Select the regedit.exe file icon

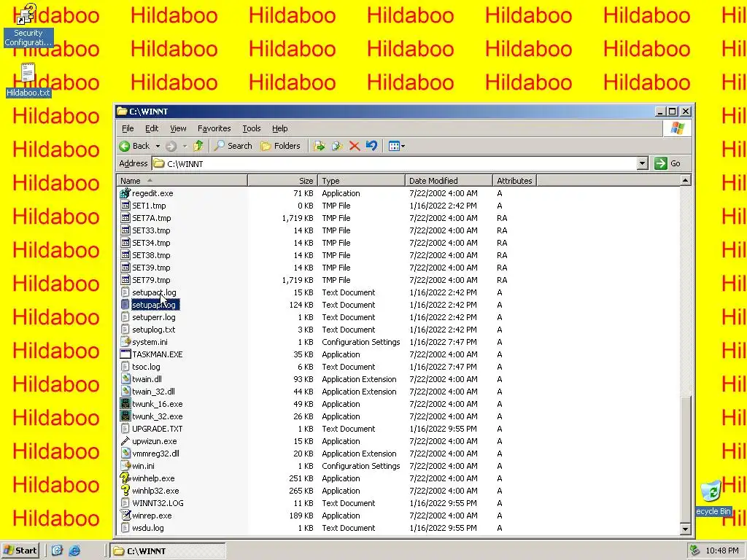[x=125, y=193]
